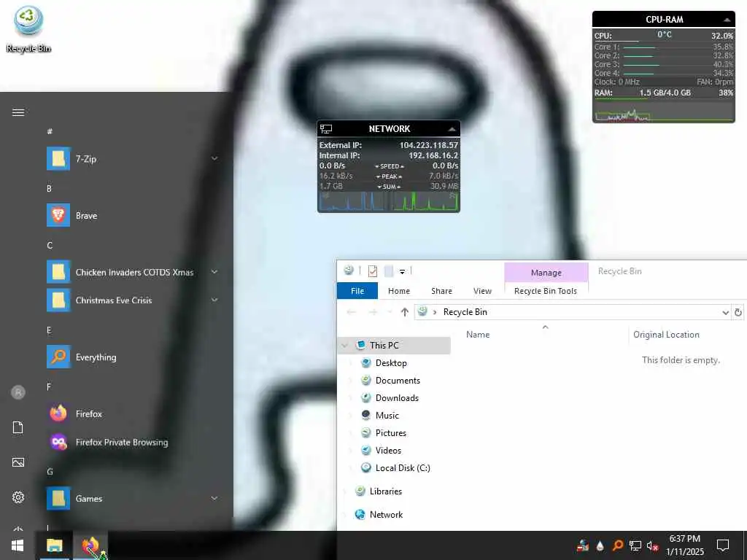Select Network in navigation pane
This screenshot has width=747, height=560.
386,515
